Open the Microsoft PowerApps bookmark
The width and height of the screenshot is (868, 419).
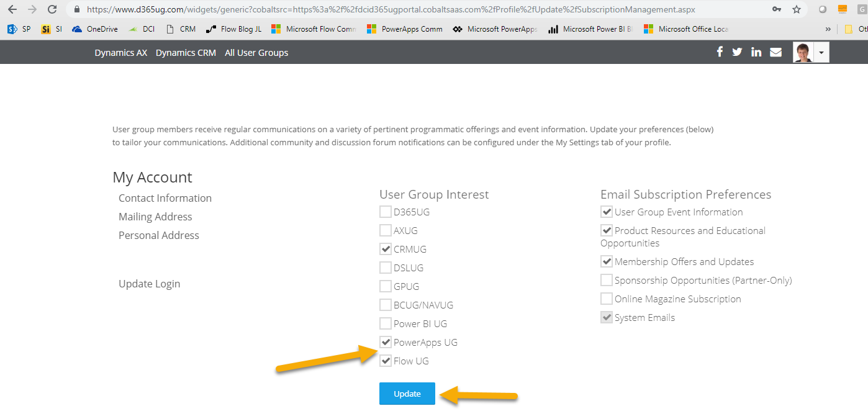[495, 29]
